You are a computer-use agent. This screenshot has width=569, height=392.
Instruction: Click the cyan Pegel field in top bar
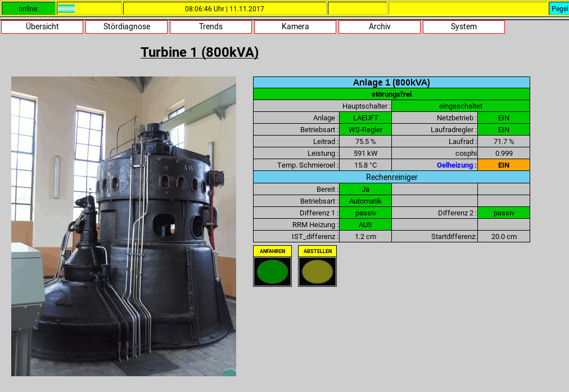coord(559,8)
